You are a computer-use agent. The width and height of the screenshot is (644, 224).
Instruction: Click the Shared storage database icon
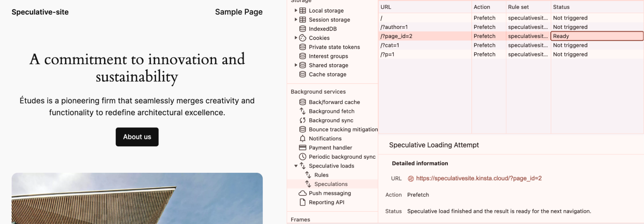point(303,65)
